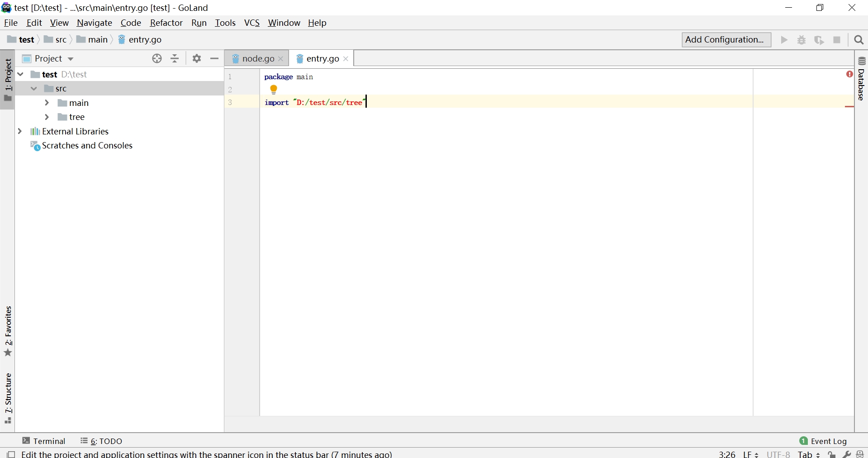Click the src breadcrumb in navigation bar
This screenshot has width=868, height=458.
coord(55,40)
